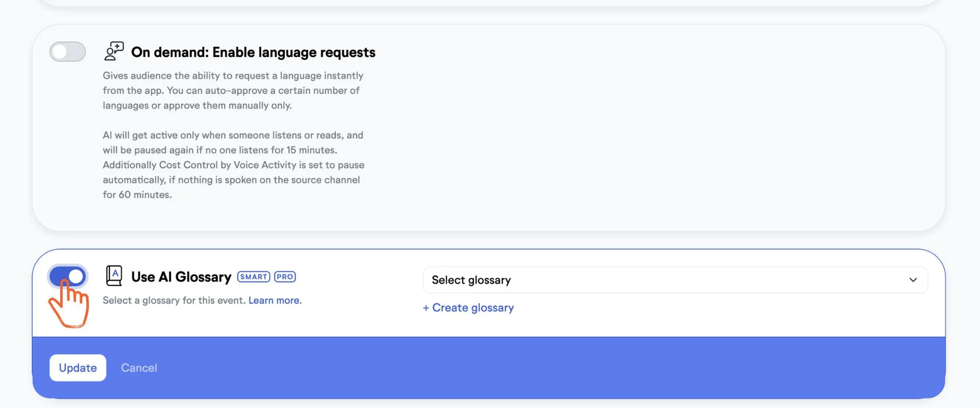Click the text 'Select a glossary for this event.'
Viewport: 980px width, 408px height.
click(174, 300)
